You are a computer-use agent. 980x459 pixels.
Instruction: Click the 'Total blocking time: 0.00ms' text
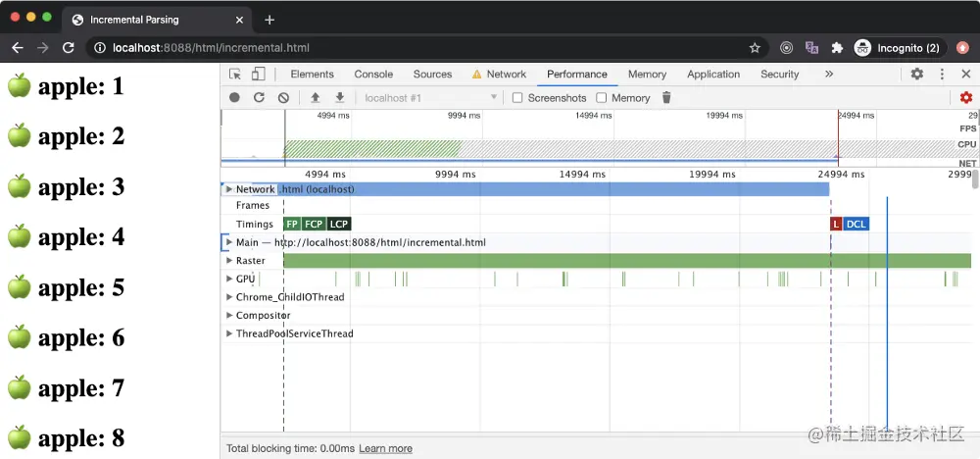coord(291,448)
